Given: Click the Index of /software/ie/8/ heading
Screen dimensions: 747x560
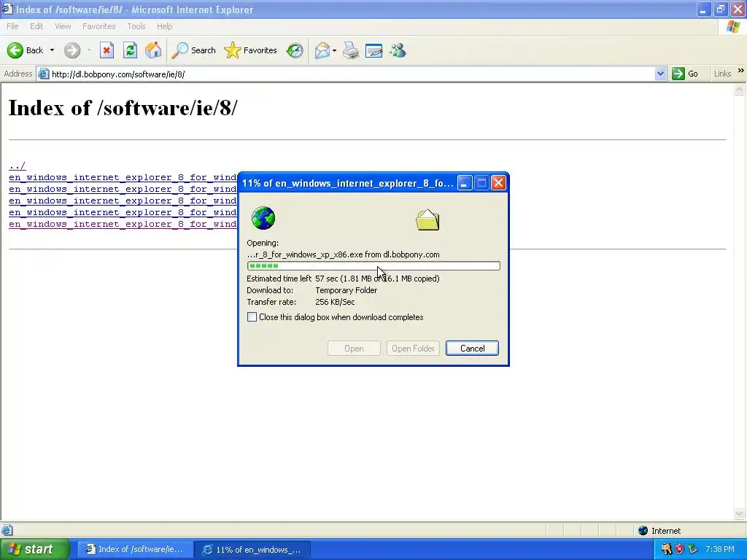Looking at the screenshot, I should 123,108.
